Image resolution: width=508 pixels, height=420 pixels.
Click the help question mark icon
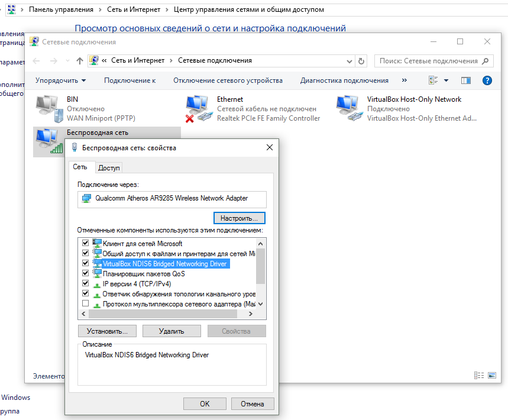coord(487,80)
